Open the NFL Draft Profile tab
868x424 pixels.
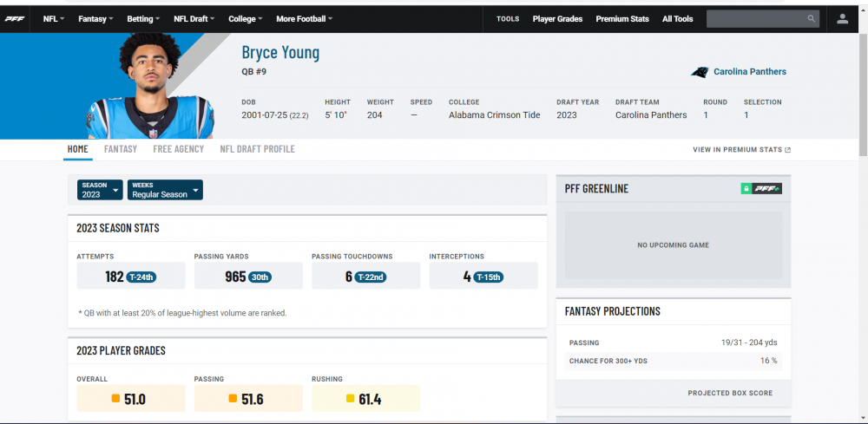tap(257, 149)
